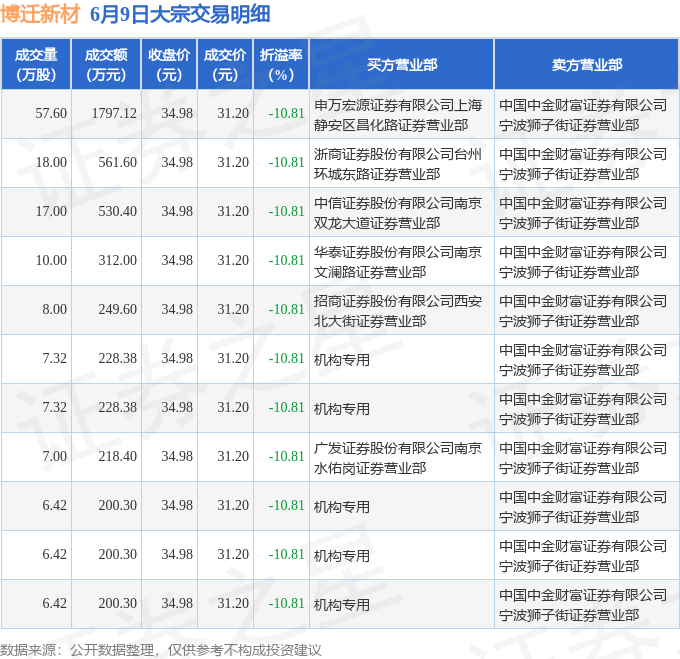The width and height of the screenshot is (680, 659).
Task: Click the 收盘价(元) column header
Action: 169,65
